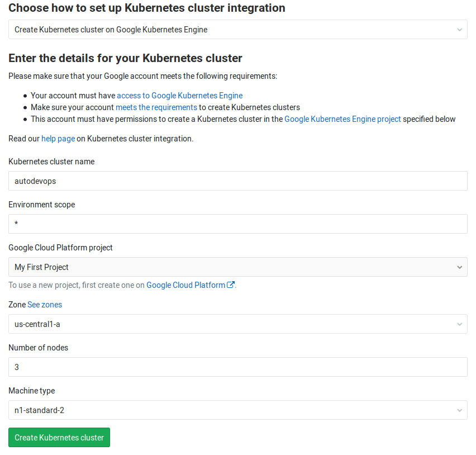Open the Google Cloud Platform link
The image size is (476, 455).
185,285
